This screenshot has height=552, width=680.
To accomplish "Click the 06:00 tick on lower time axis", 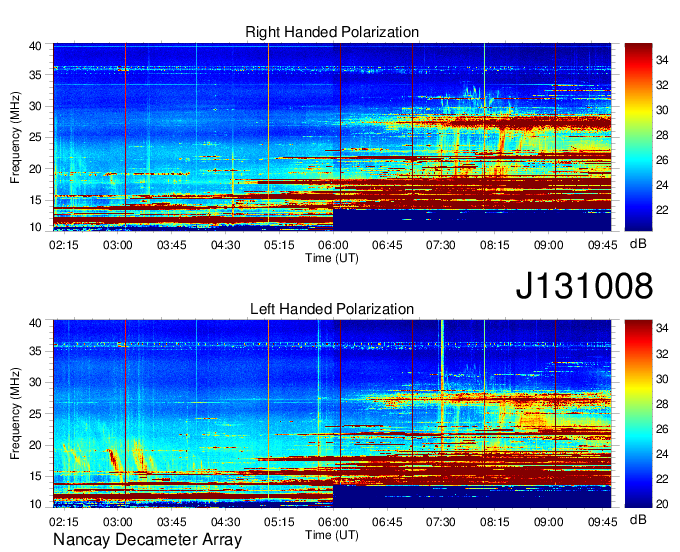I will (333, 522).
